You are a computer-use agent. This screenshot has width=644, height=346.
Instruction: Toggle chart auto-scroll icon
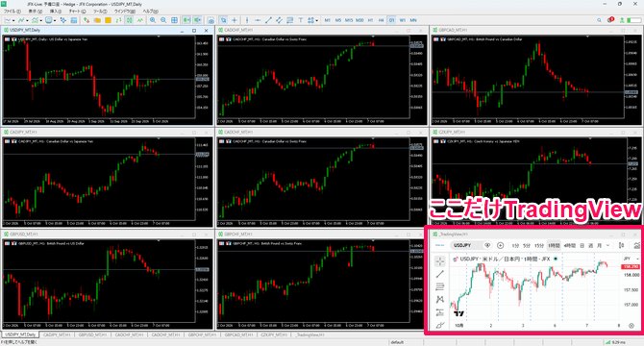tap(186, 20)
